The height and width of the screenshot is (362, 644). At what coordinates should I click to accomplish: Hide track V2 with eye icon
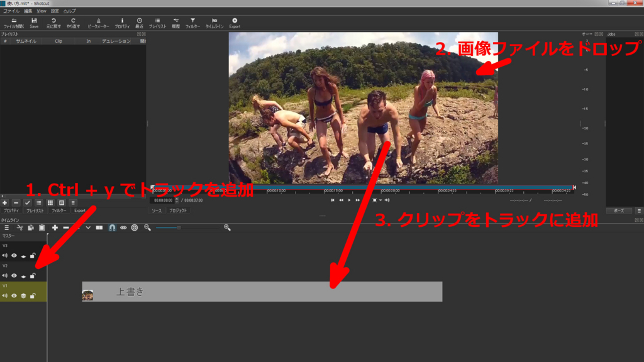(x=14, y=276)
